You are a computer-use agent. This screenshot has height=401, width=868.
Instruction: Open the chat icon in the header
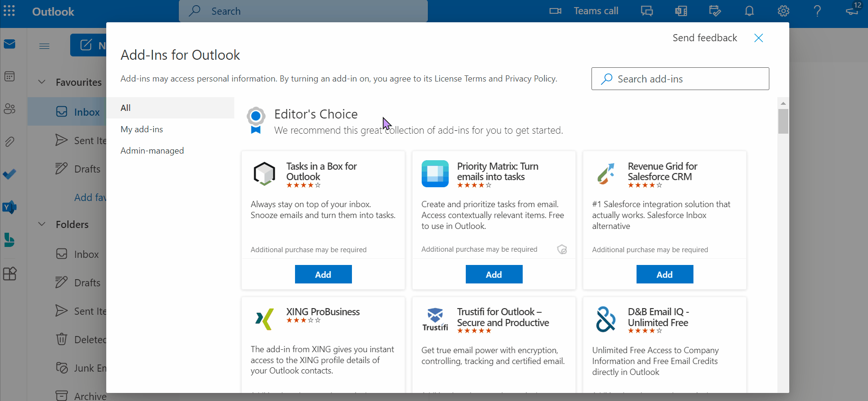tap(647, 11)
